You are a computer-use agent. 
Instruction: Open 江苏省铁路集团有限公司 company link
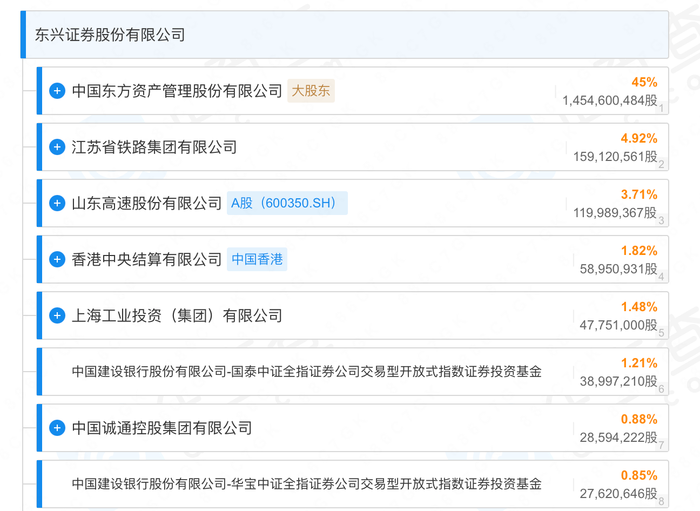[x=154, y=147]
